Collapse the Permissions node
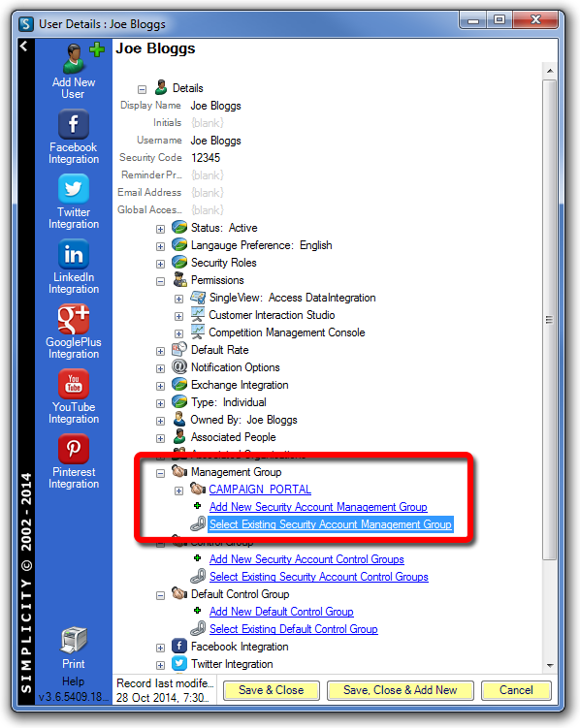 tap(160, 281)
